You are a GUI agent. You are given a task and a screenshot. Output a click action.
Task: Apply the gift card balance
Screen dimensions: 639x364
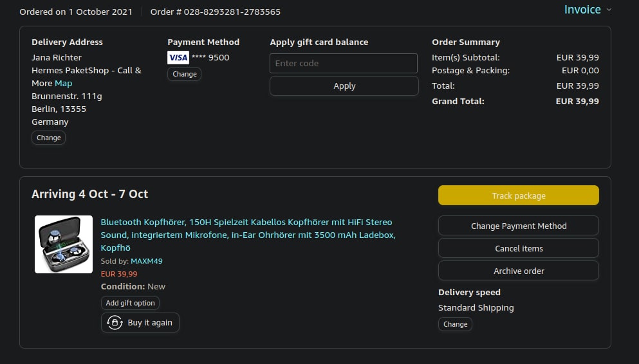[344, 86]
